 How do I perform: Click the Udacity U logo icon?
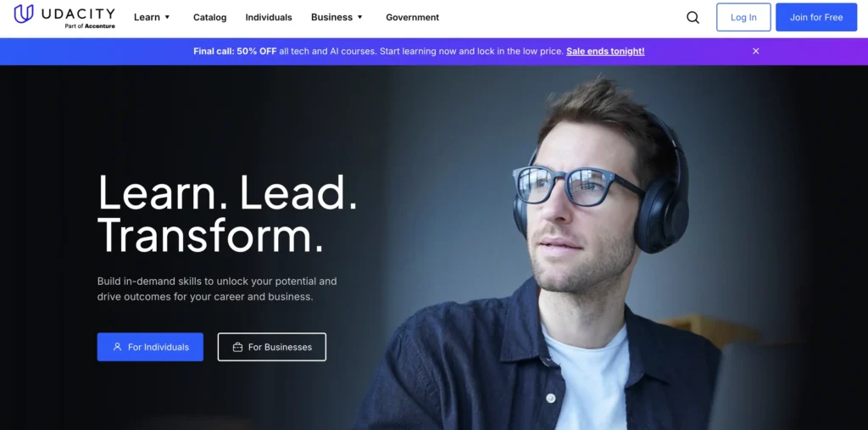pyautogui.click(x=24, y=14)
